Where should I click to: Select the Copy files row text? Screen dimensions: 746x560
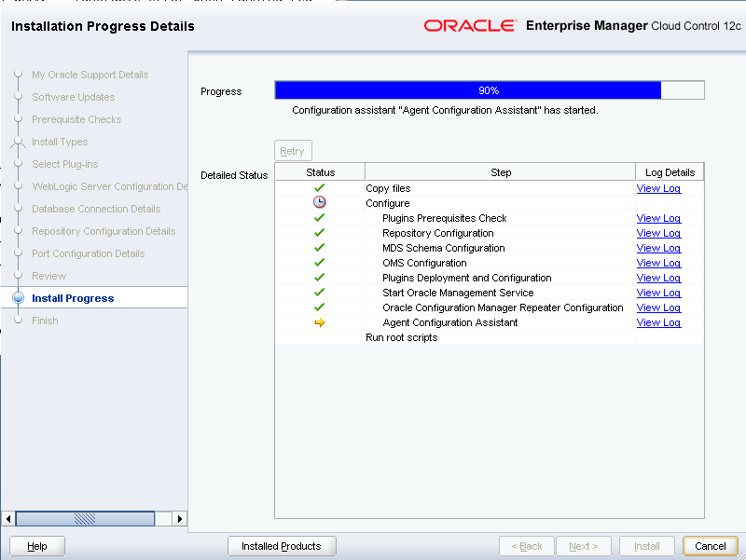pyautogui.click(x=388, y=188)
